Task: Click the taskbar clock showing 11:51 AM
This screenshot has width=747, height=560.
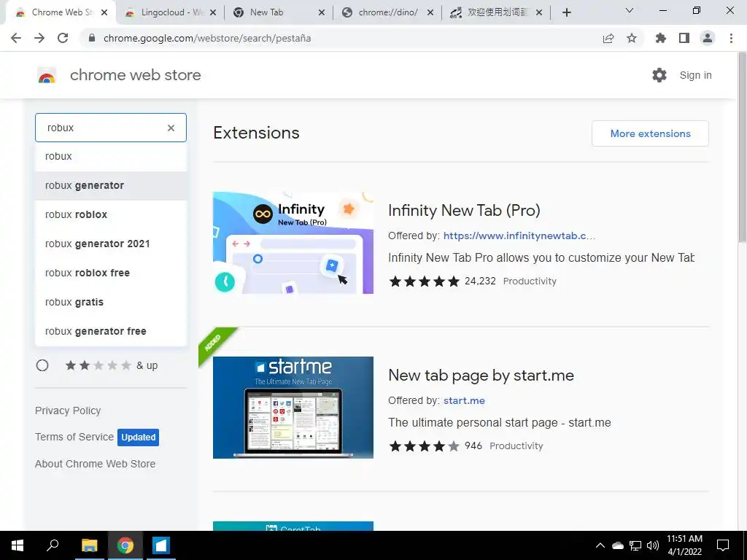Action: [x=684, y=545]
